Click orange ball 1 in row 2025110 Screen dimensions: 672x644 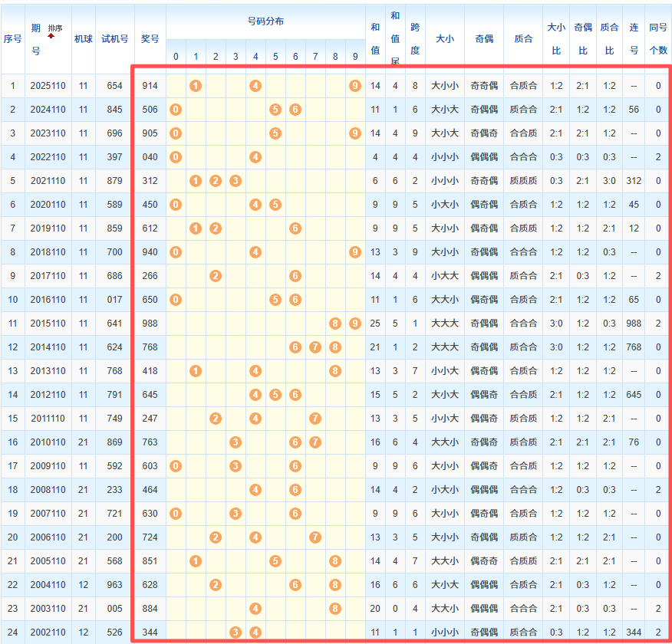tap(196, 86)
